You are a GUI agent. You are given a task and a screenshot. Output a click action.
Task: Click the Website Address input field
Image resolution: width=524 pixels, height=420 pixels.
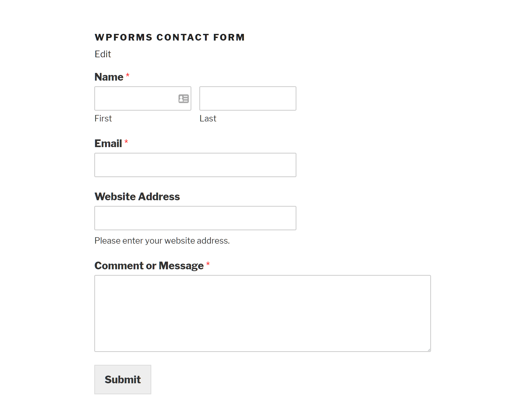195,218
